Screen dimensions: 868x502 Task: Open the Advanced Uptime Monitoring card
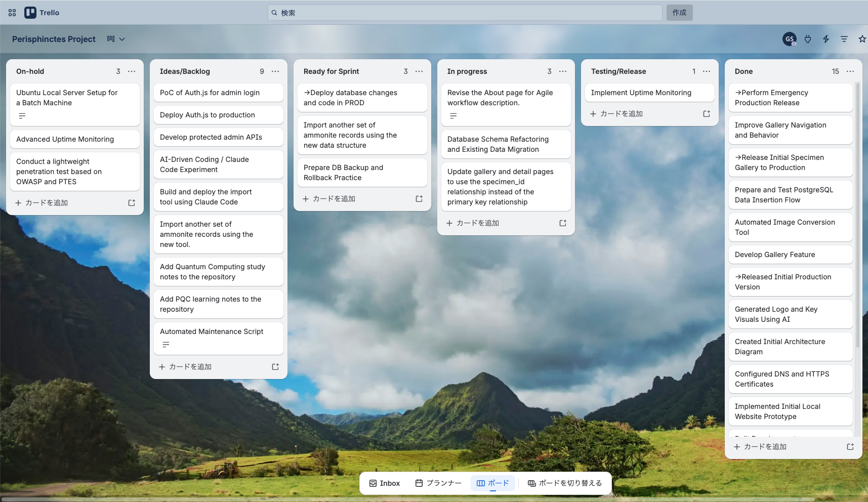click(x=75, y=139)
